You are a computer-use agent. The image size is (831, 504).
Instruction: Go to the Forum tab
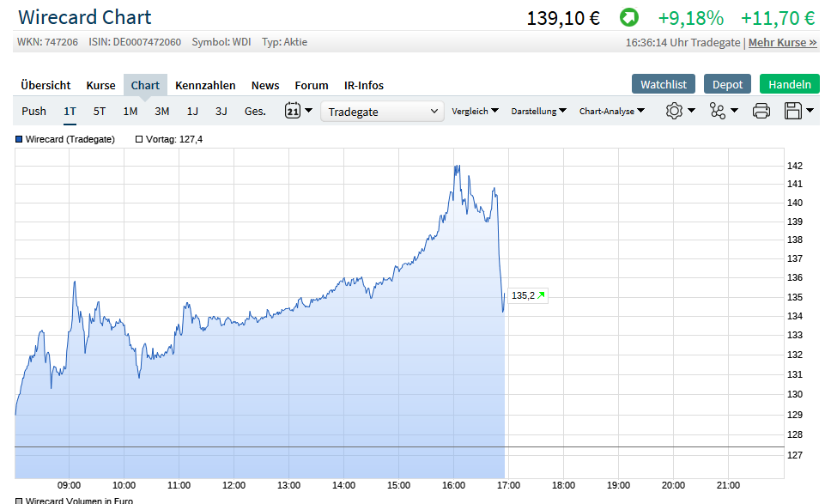point(311,85)
